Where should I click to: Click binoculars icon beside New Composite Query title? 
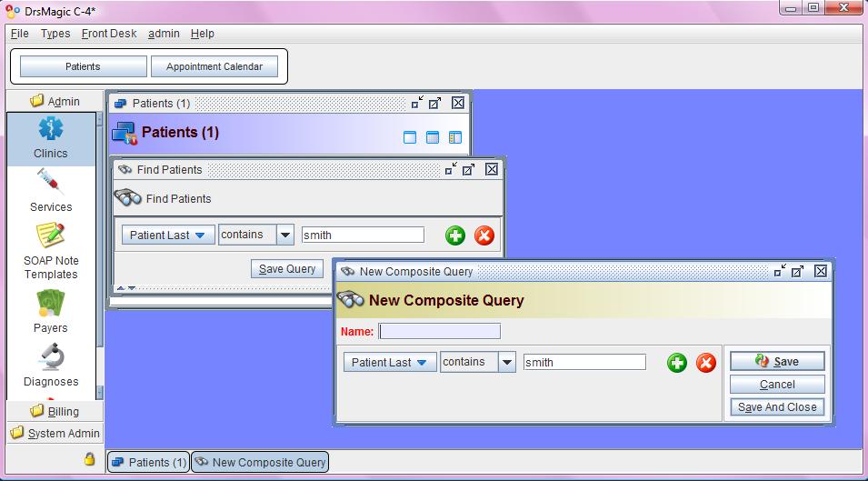click(x=351, y=299)
